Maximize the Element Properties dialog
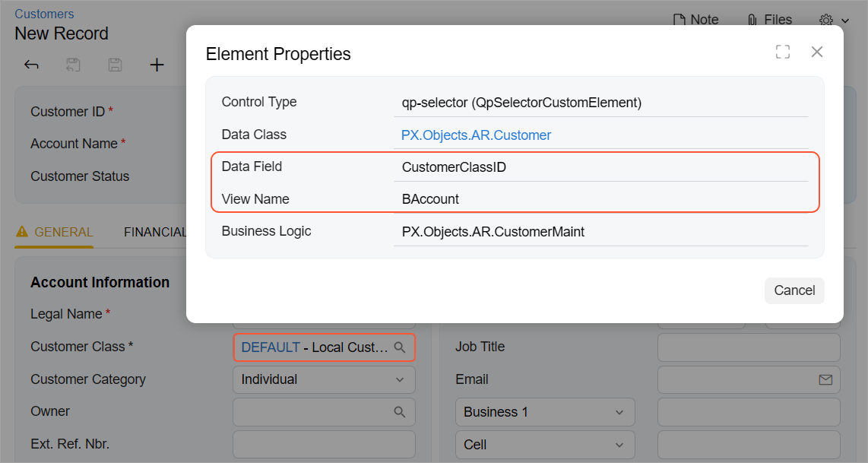This screenshot has height=463, width=868. pos(783,52)
